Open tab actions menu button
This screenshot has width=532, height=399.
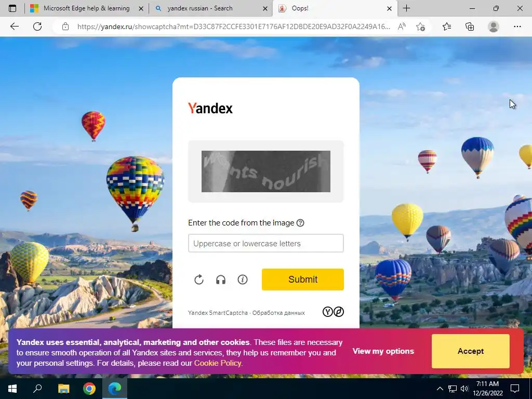tap(12, 8)
